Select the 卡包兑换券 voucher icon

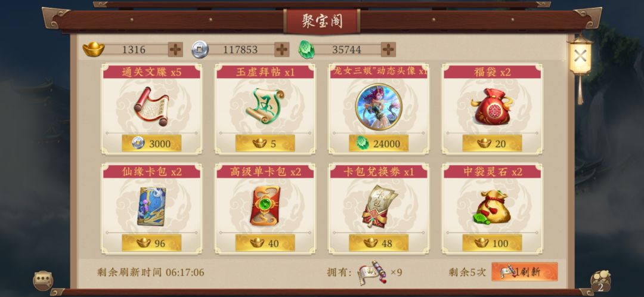pyautogui.click(x=379, y=206)
